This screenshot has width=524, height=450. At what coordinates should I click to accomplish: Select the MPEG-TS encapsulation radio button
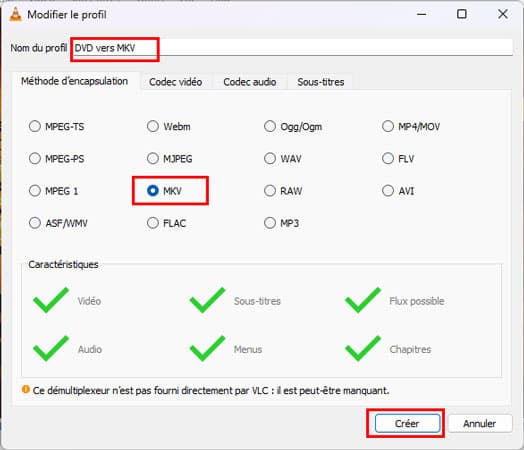pyautogui.click(x=35, y=126)
